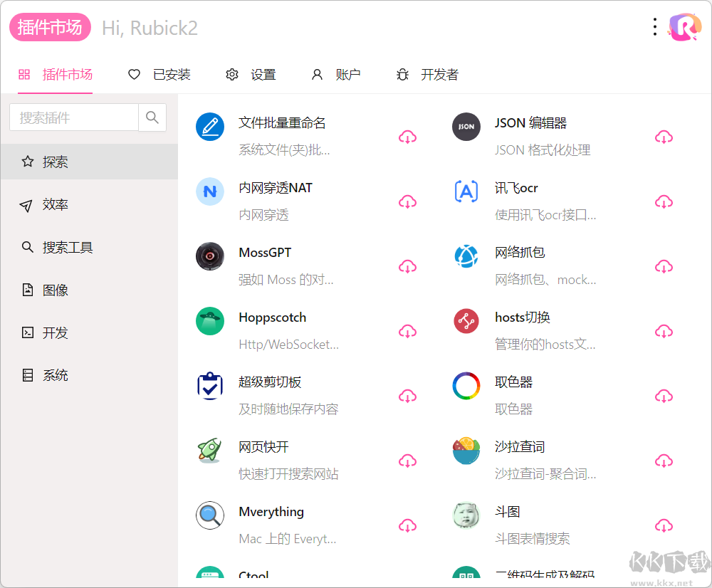Viewport: 712px width, 588px height.
Task: Open the 沙拉查词 plugin title
Action: [x=520, y=447]
